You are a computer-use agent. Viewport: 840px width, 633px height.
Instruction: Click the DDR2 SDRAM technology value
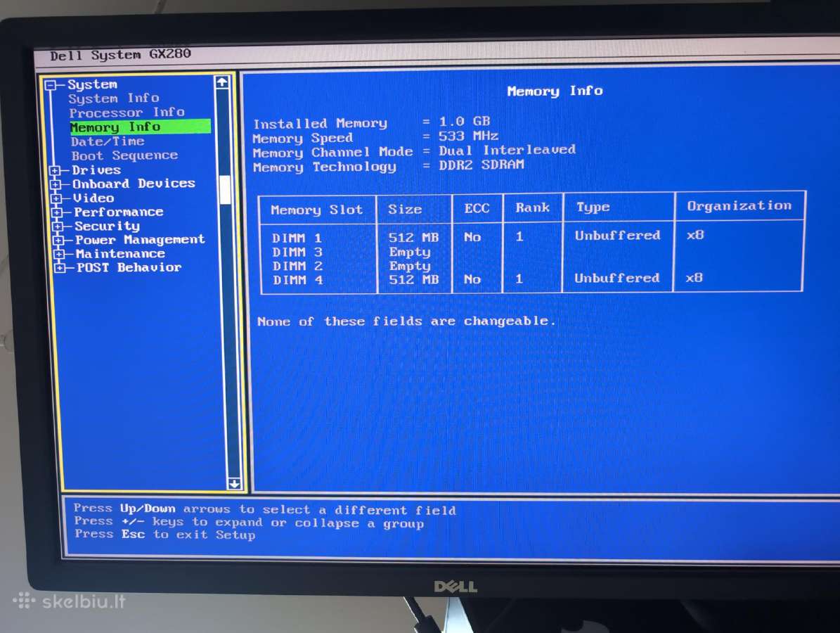[482, 165]
